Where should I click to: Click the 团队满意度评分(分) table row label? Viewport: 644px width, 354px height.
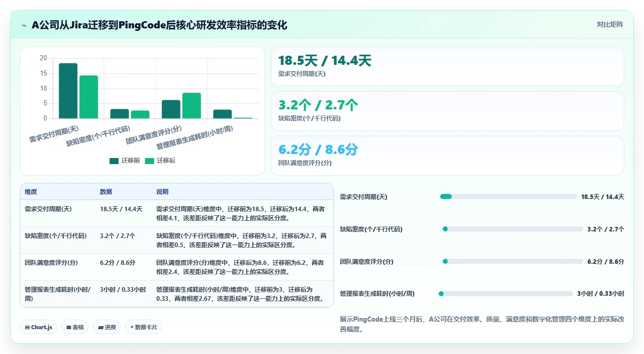point(52,262)
